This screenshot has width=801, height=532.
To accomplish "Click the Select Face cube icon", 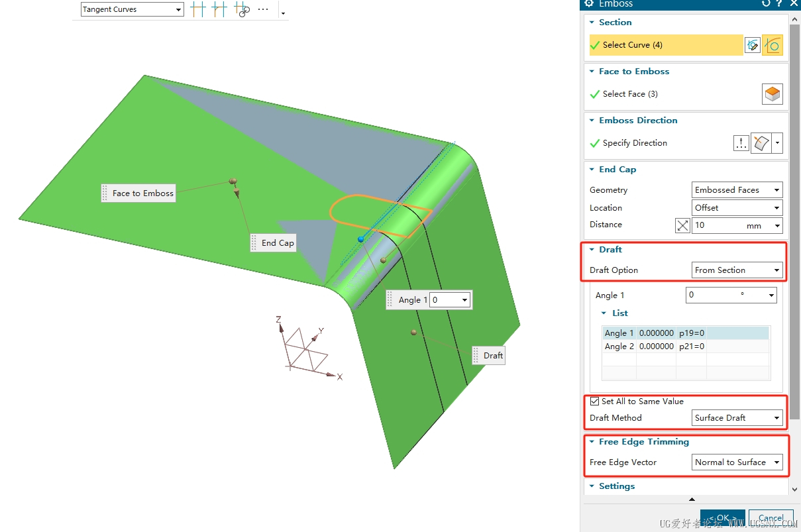I will [773, 94].
